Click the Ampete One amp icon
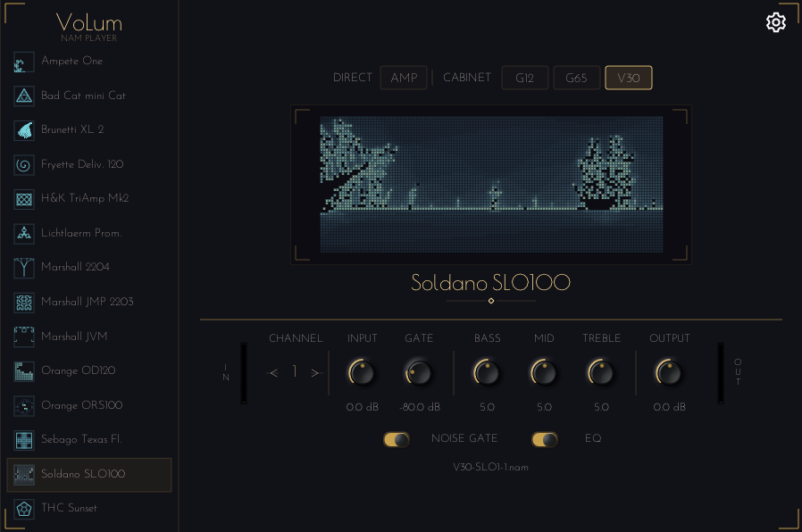802x532 pixels. click(23, 62)
